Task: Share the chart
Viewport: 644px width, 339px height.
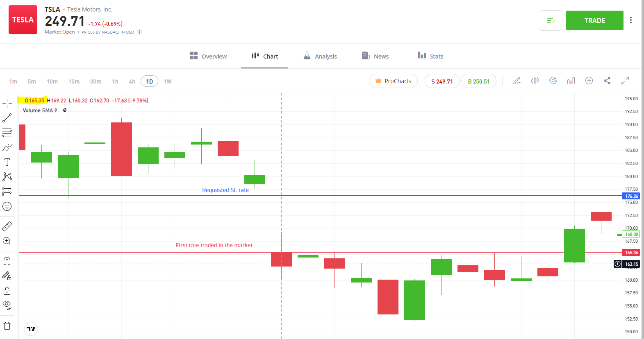Action: tap(607, 81)
